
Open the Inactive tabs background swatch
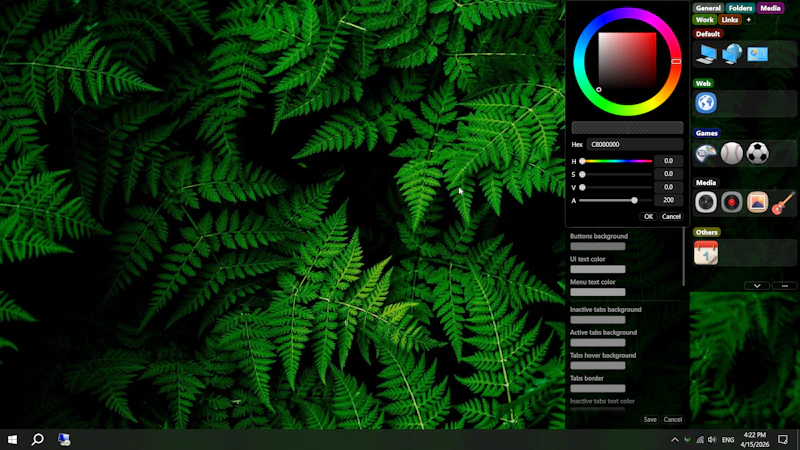click(597, 320)
